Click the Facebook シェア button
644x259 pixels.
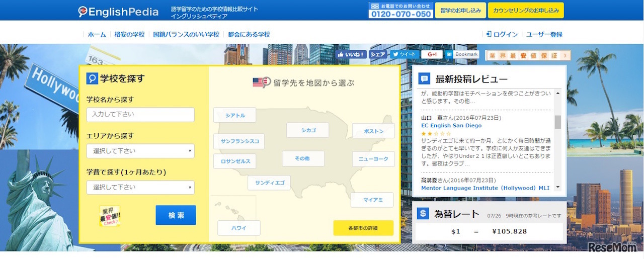point(377,54)
